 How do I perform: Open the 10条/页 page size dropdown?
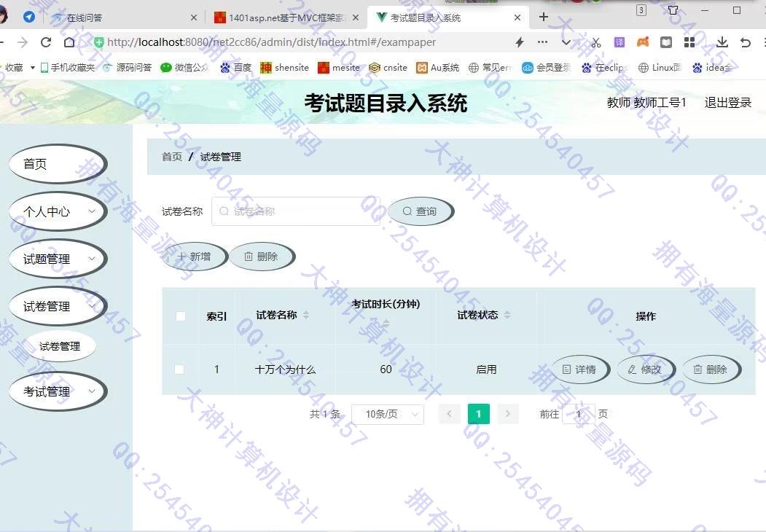coord(387,414)
